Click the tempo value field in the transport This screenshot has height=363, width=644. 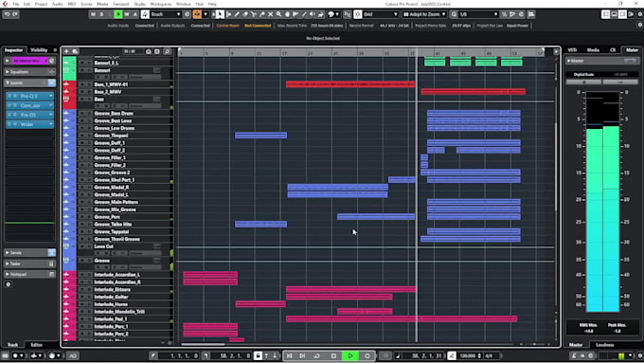pyautogui.click(x=468, y=355)
